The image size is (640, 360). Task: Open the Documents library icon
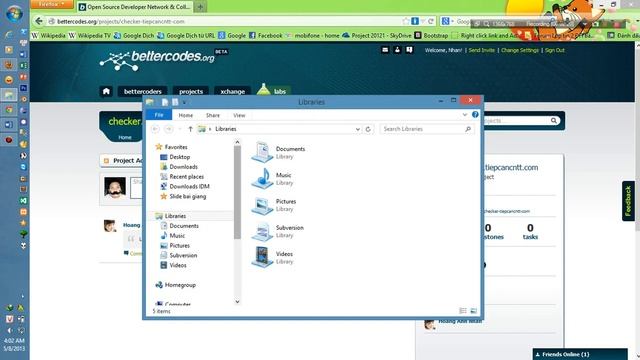262,152
